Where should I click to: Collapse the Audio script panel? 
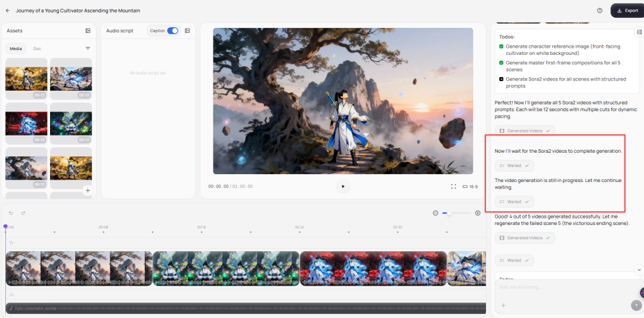pos(187,30)
